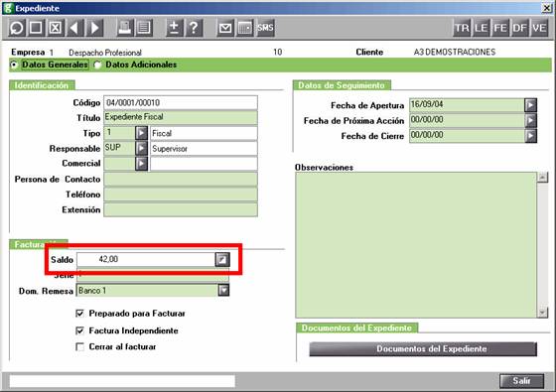Click the VE toolbar button

point(539,28)
